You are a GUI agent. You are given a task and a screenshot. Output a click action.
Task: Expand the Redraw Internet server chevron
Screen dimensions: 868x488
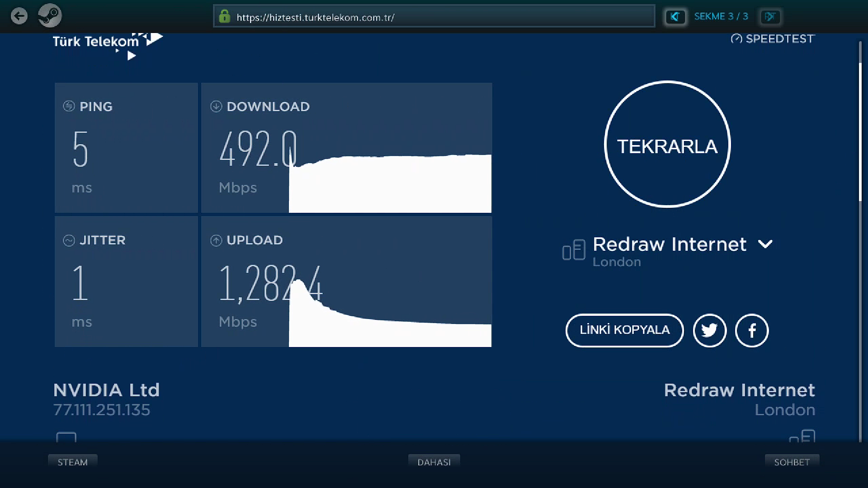tap(765, 244)
